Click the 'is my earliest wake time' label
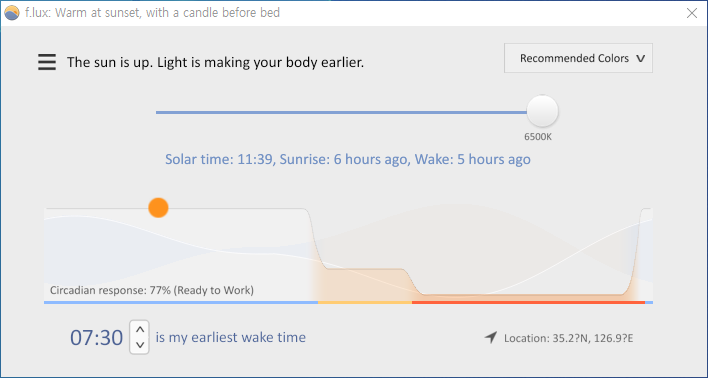Viewport: 708px width, 378px height. coord(231,337)
